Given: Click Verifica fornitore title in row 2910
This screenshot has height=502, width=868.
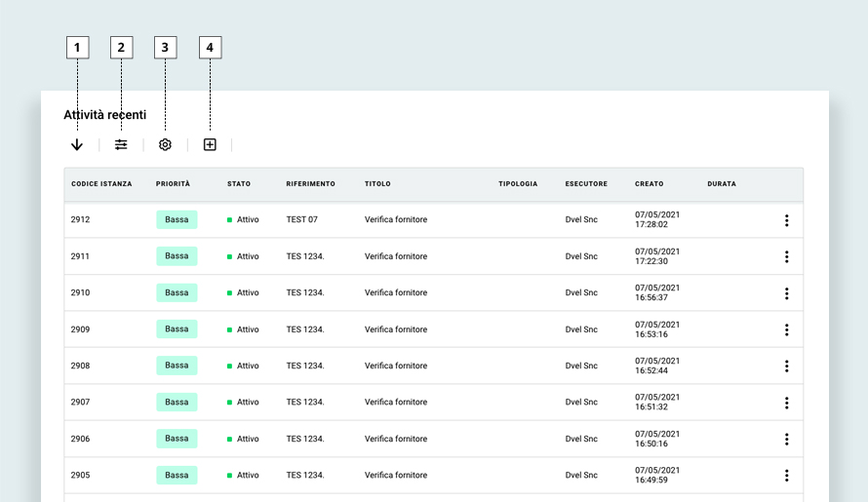Looking at the screenshot, I should [396, 292].
